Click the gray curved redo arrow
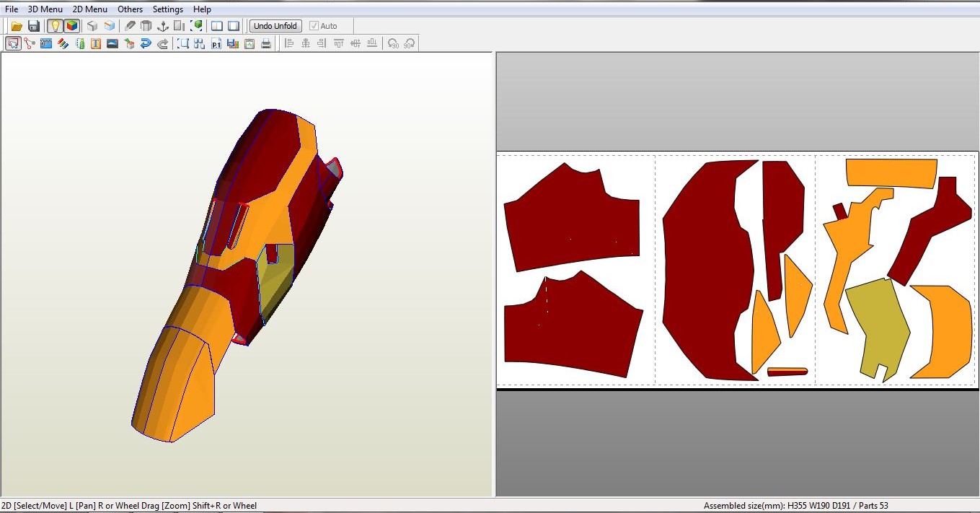The height and width of the screenshot is (513, 980). 162,43
